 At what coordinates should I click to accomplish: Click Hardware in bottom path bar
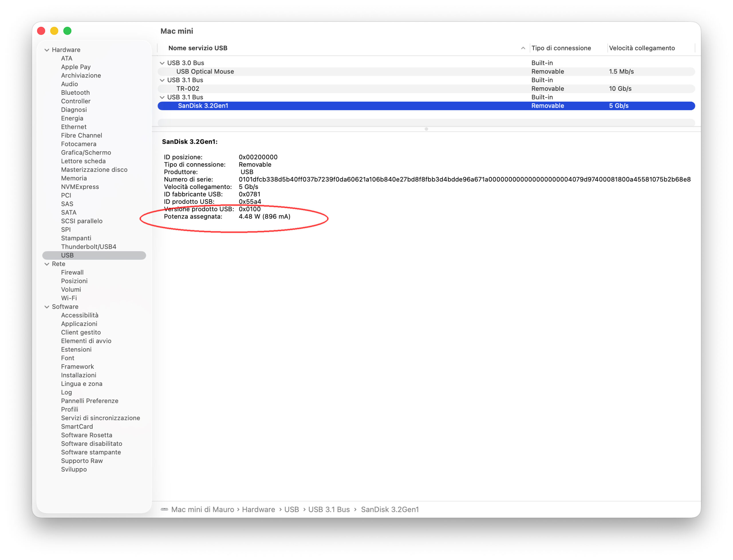pos(258,509)
